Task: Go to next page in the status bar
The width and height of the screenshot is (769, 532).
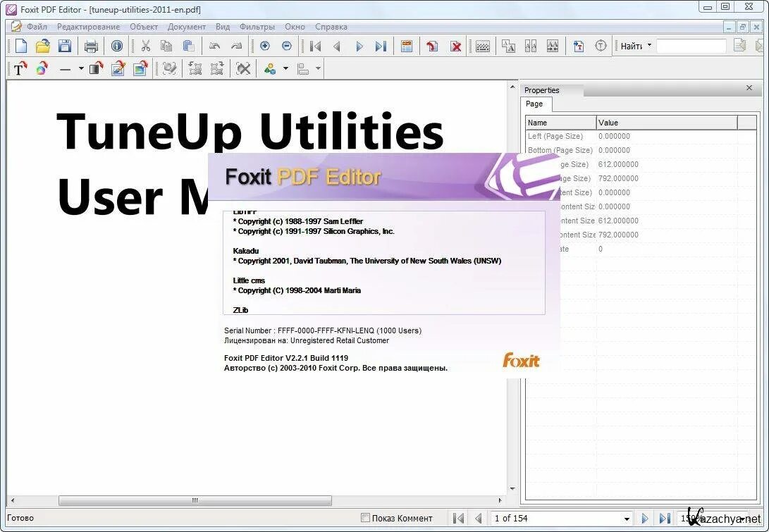Action: click(644, 519)
